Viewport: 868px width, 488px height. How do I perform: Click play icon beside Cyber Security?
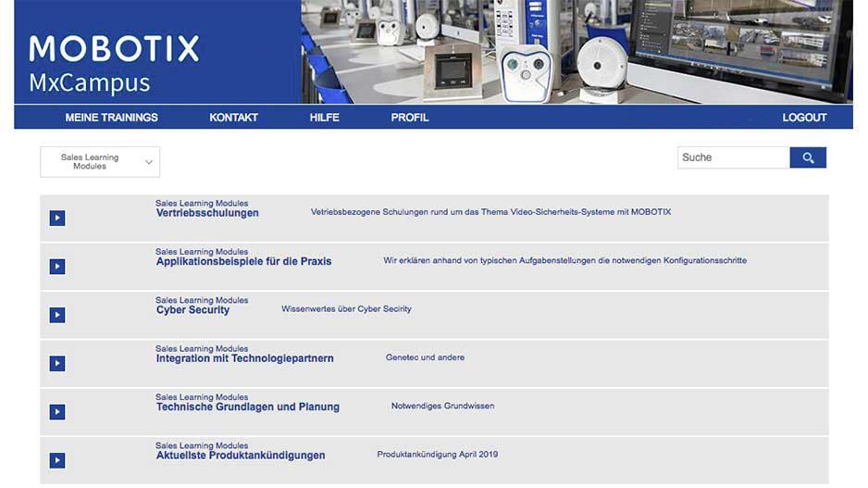pos(57,315)
